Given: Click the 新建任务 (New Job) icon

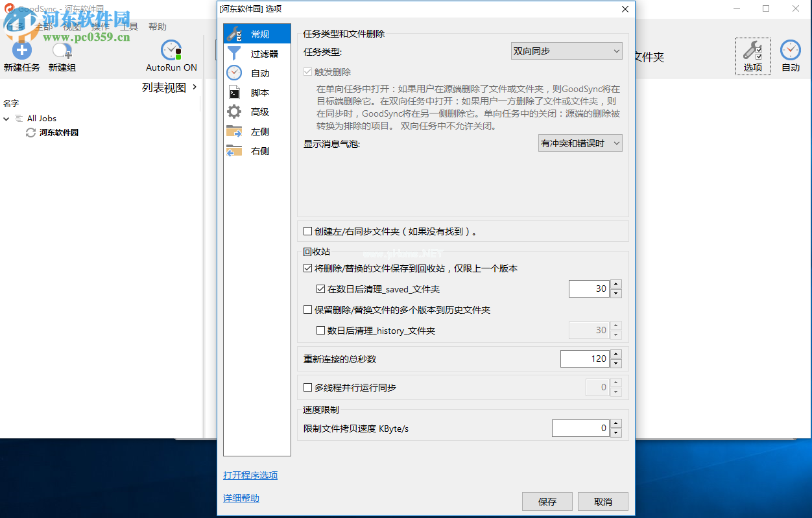Looking at the screenshot, I should (x=21, y=51).
